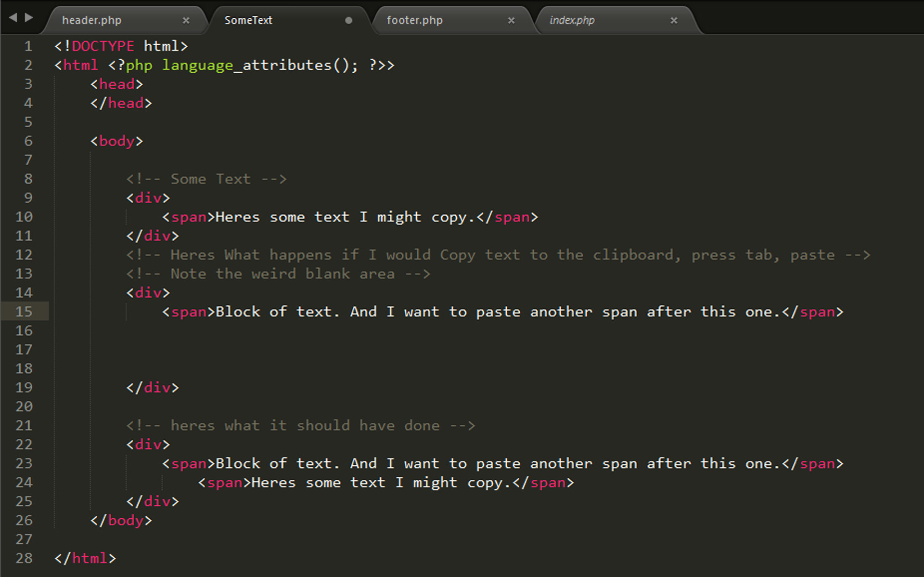Screen dimensions: 924x577
Task: Close the index.php tab
Action: tap(674, 20)
